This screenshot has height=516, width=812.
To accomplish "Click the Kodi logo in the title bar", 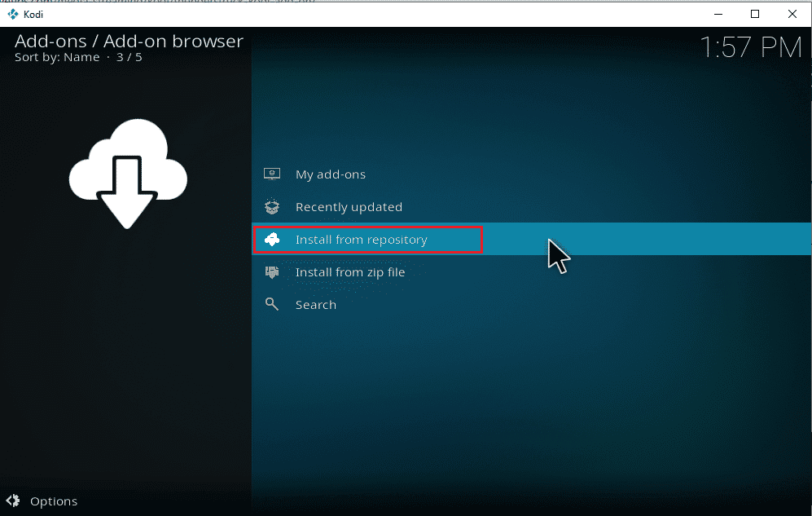I will [11, 14].
